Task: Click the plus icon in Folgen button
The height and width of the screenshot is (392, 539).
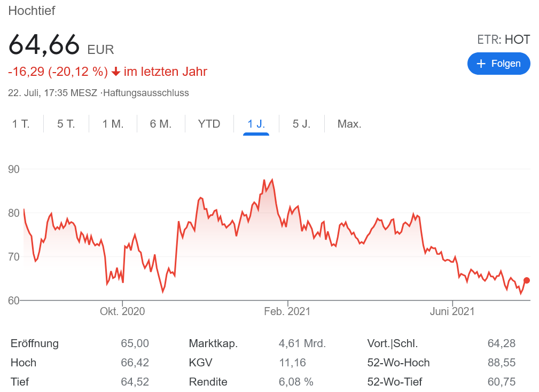Action: pos(481,64)
